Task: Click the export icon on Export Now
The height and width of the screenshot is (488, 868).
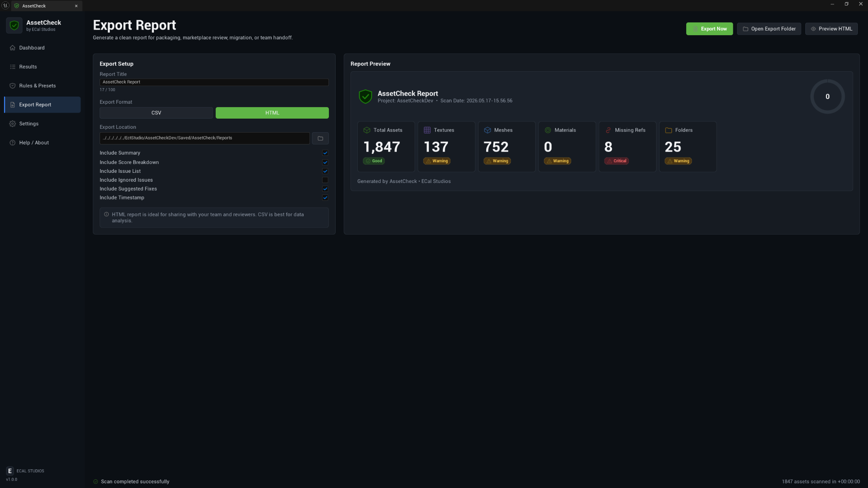Action: coord(696,29)
